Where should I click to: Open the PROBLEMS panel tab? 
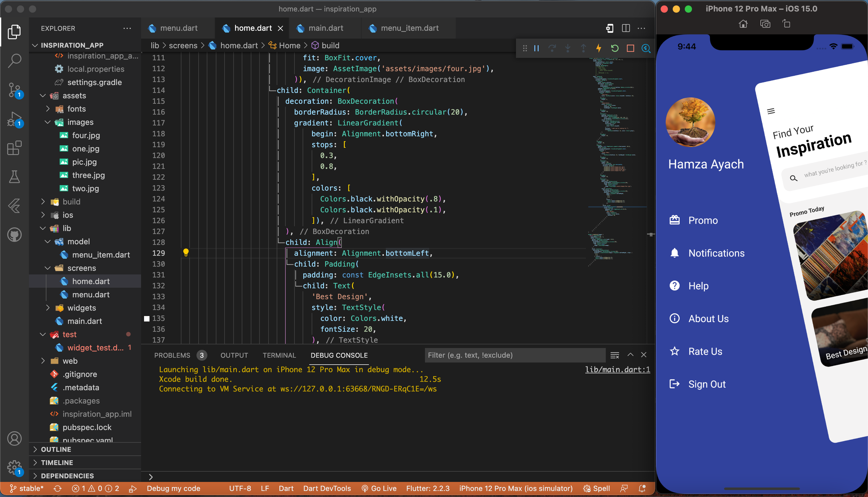(x=172, y=355)
